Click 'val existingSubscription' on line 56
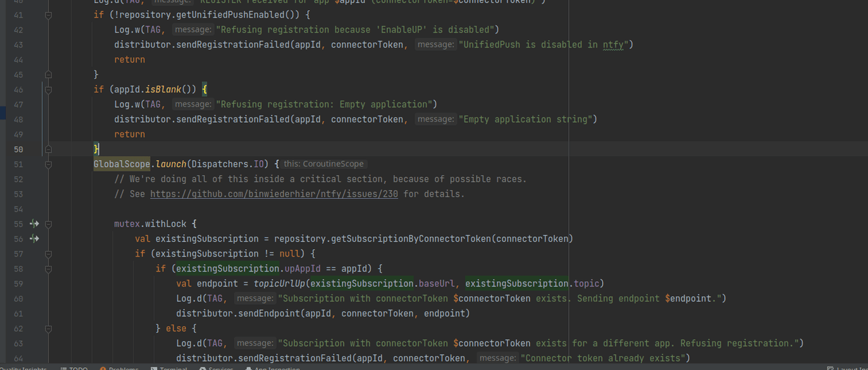 [197, 238]
